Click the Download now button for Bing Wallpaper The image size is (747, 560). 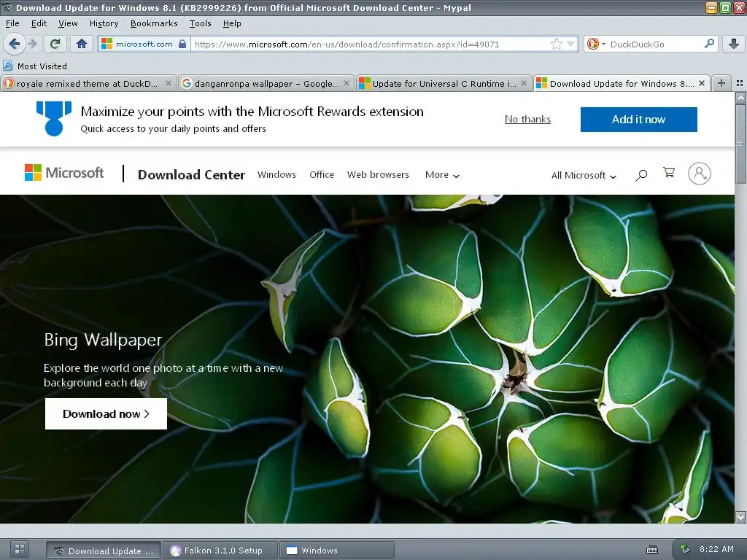click(106, 414)
